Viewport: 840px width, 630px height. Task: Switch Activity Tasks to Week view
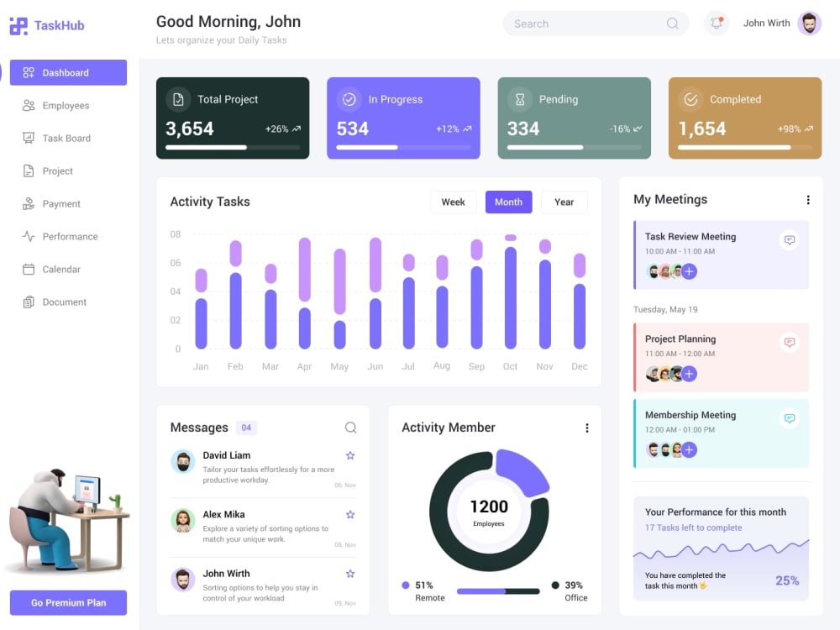454,202
